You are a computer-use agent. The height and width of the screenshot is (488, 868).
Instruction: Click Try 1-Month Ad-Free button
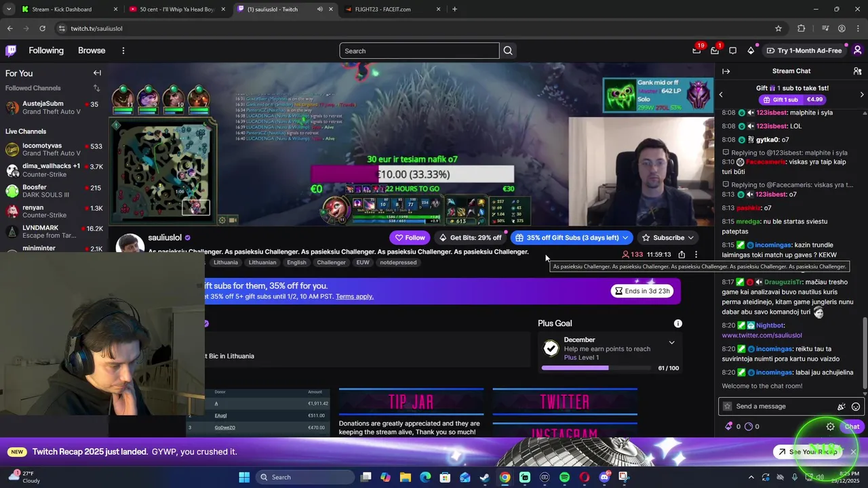(804, 51)
